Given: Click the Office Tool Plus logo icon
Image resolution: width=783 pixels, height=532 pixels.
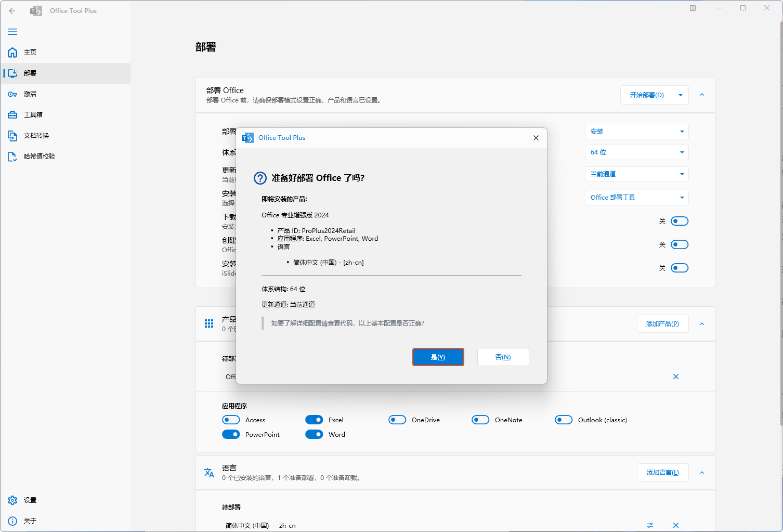Looking at the screenshot, I should point(36,11).
